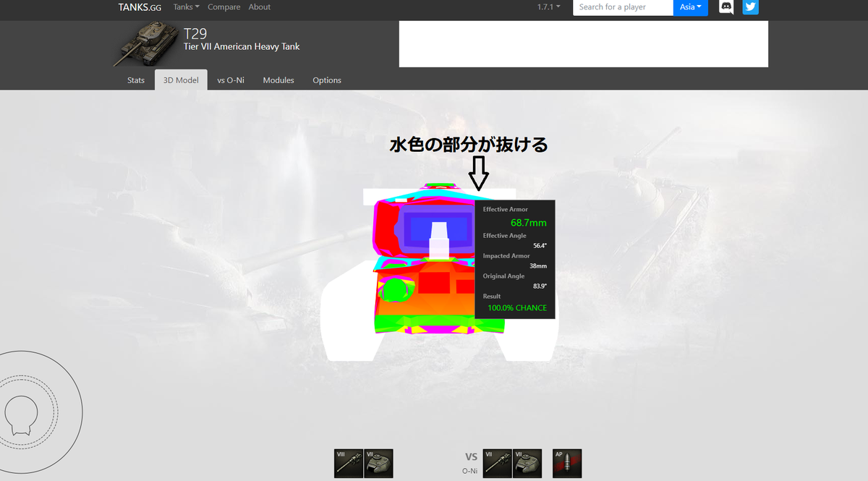The image size is (868, 481).
Task: Click the player search input field
Action: (623, 7)
